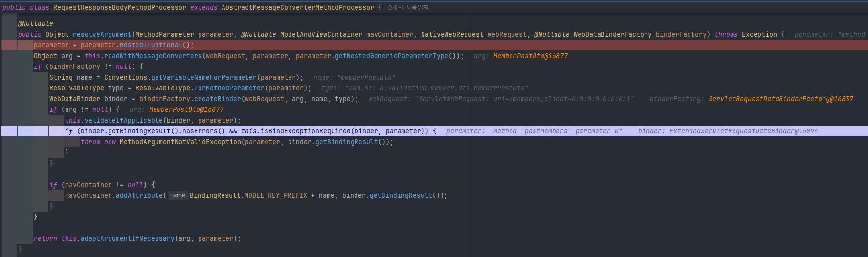Click the resolveArgument method name
This screenshot has width=868, height=257.
click(x=102, y=34)
